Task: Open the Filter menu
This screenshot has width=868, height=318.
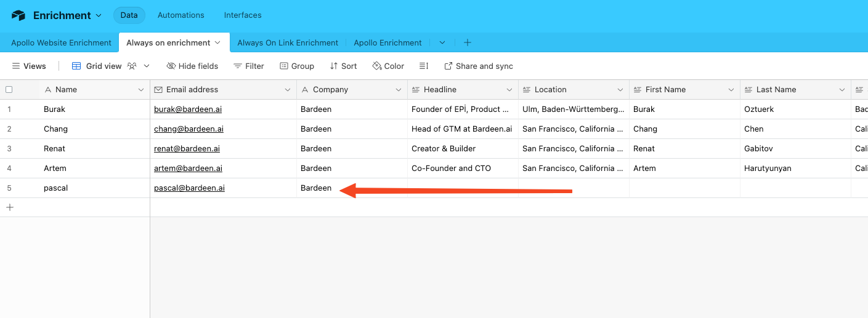Action: pos(248,66)
